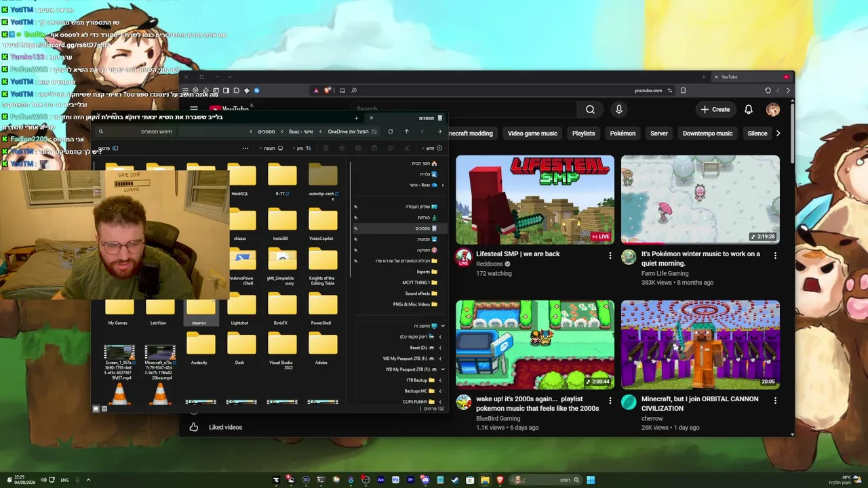Open the Gallery (גלריה) navigation item

click(x=429, y=174)
